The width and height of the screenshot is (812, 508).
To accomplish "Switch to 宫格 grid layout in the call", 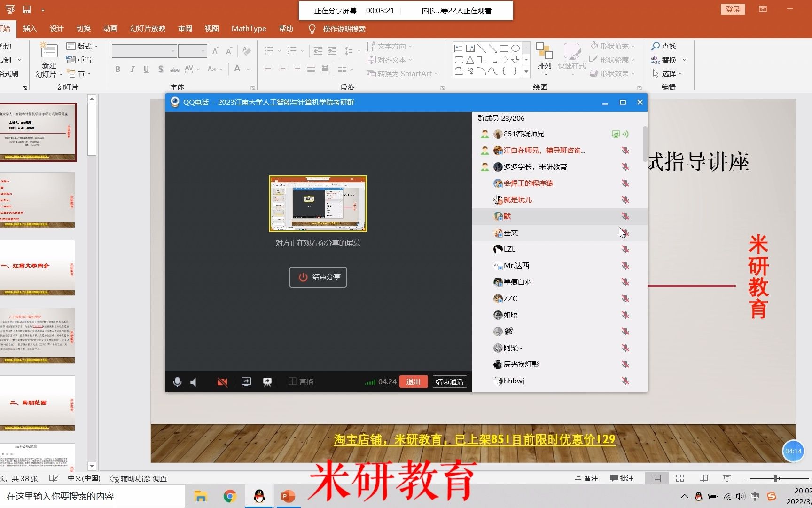I will (301, 381).
